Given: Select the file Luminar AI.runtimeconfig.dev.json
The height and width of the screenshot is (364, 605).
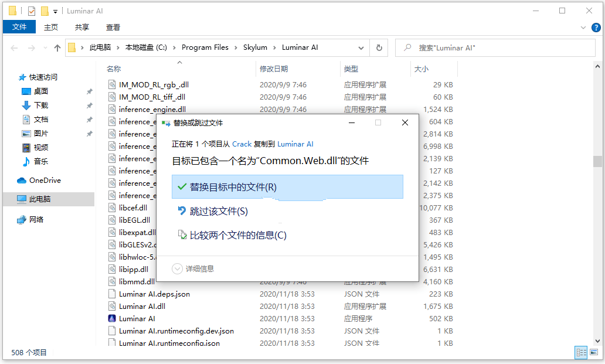Looking at the screenshot, I should (x=176, y=331).
